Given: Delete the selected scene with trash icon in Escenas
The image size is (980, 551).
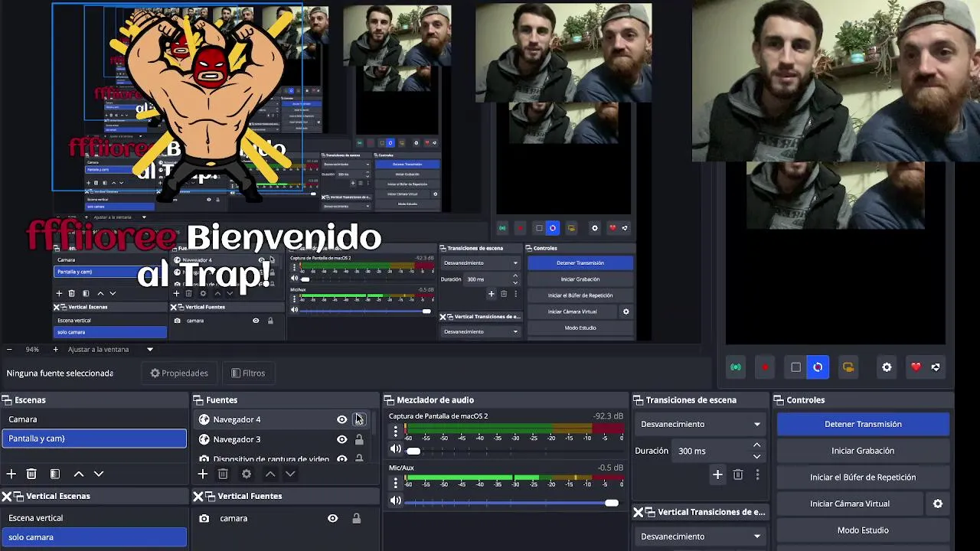Looking at the screenshot, I should point(31,474).
